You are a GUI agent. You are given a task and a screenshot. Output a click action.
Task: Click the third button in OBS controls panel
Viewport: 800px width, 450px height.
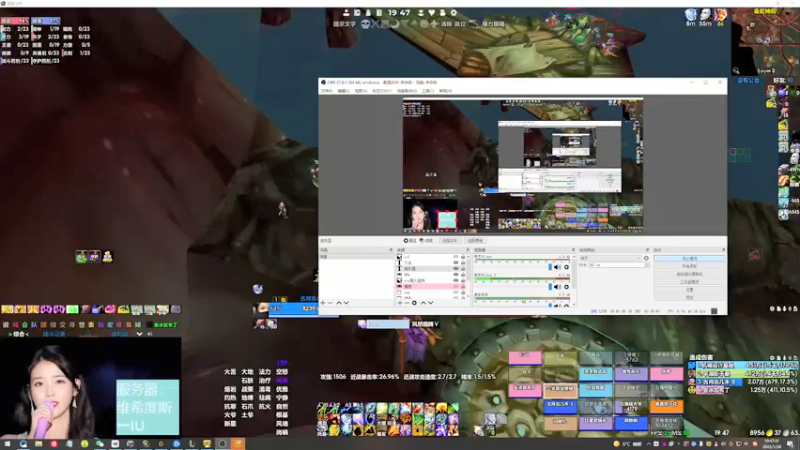tap(689, 274)
